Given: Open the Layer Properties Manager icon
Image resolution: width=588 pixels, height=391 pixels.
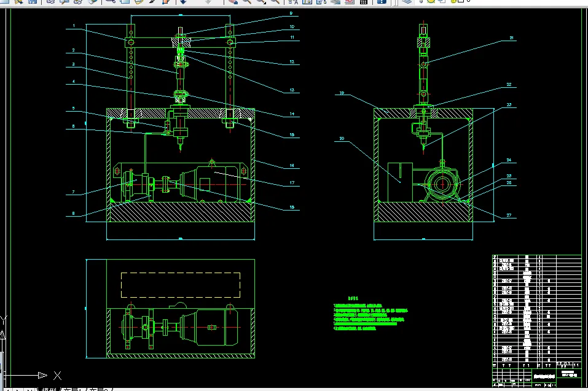Looking at the screenshot, I should click(407, 1).
